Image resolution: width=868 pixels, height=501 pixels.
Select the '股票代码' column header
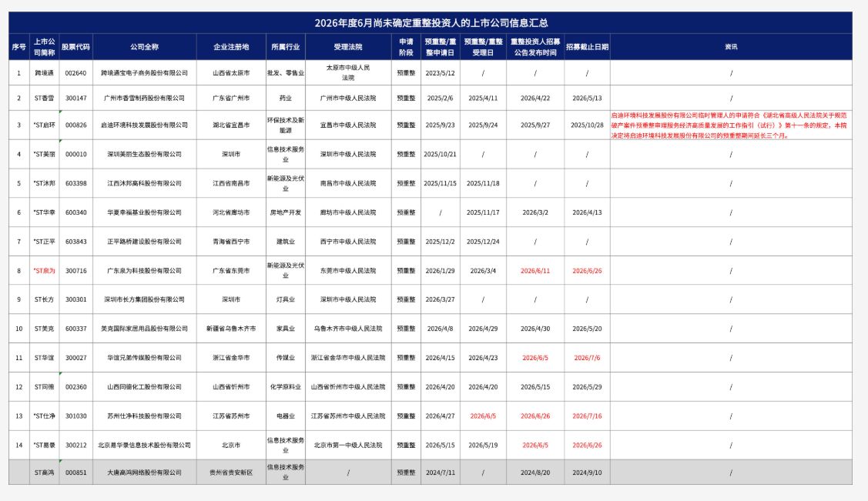click(x=75, y=47)
